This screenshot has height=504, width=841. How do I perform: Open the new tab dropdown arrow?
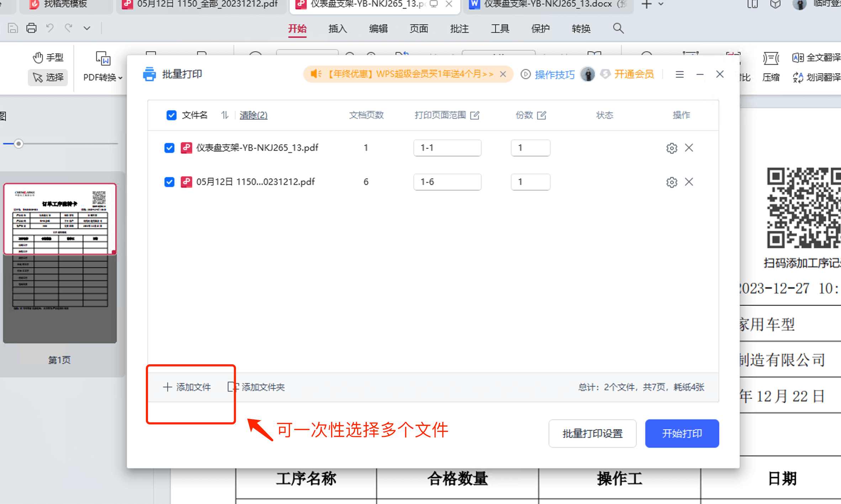point(661,5)
